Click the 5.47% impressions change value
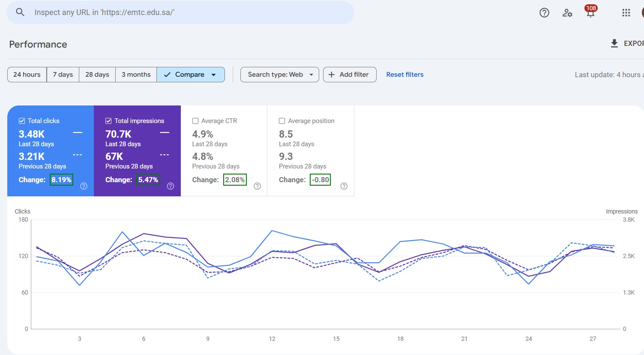The width and height of the screenshot is (644, 355). [x=148, y=180]
